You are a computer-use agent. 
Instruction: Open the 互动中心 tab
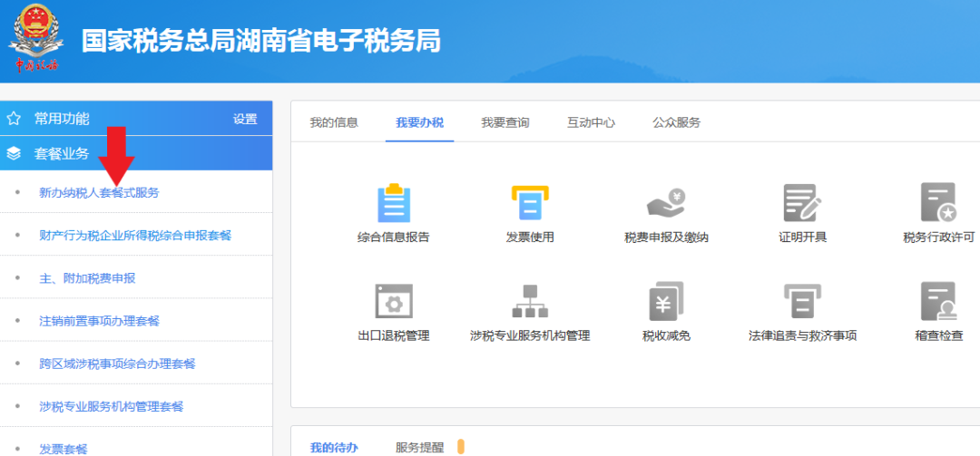pos(592,122)
